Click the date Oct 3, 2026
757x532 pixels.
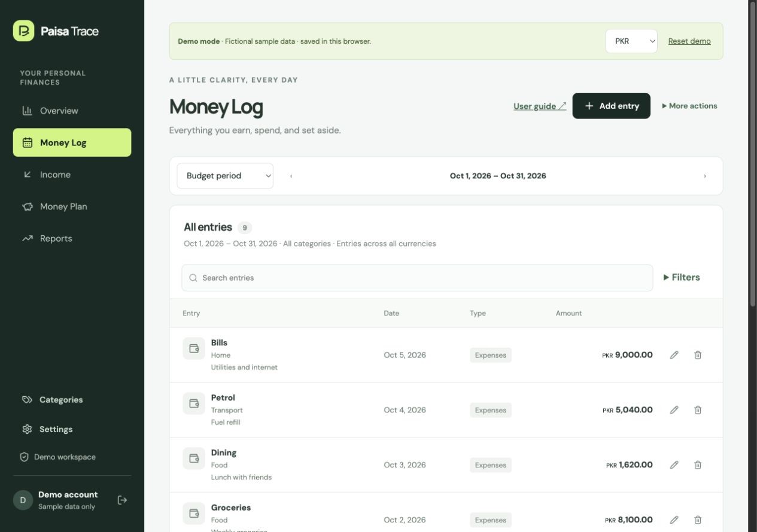[x=405, y=465]
